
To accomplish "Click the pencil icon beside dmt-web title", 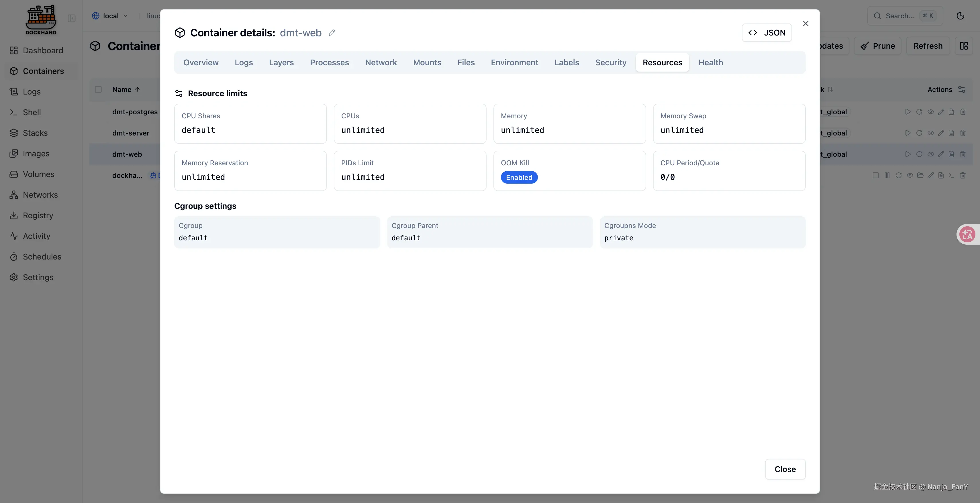I will 332,33.
